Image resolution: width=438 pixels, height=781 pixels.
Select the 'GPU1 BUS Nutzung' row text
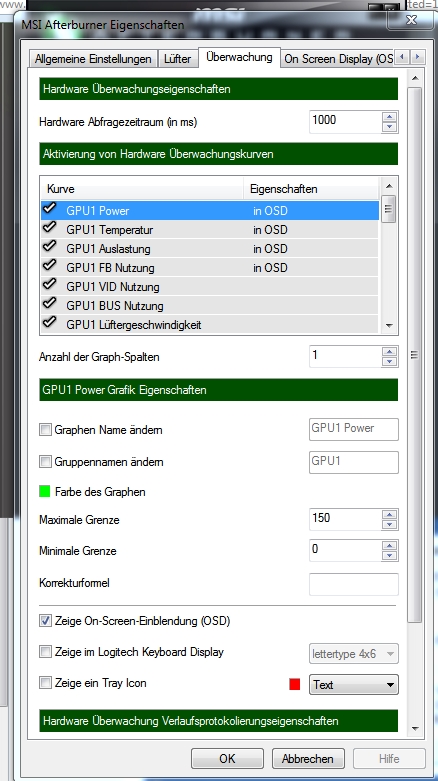[115, 305]
